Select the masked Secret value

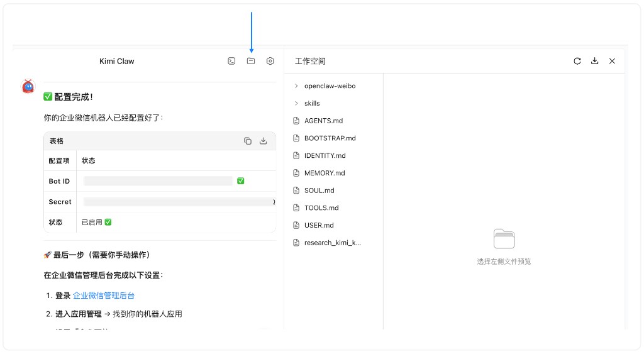tap(177, 202)
